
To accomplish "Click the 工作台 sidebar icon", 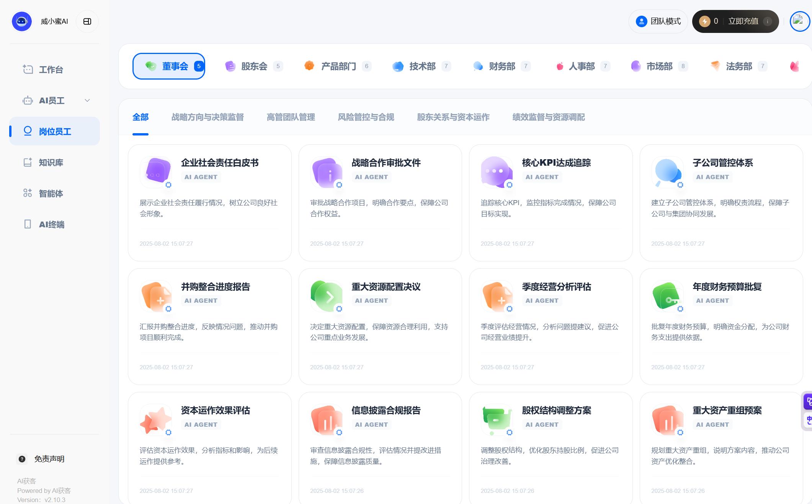I will (28, 69).
